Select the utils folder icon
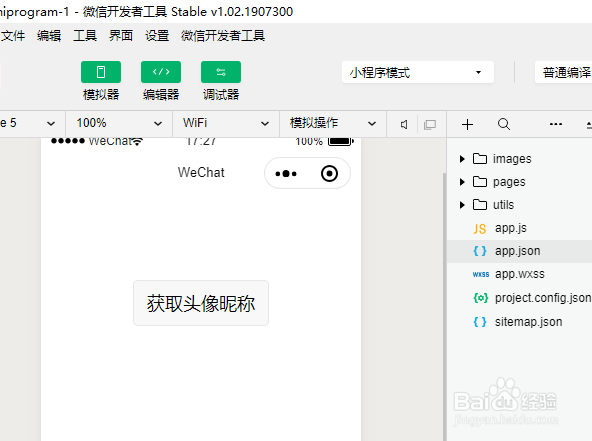This screenshot has width=592, height=441. pos(480,205)
